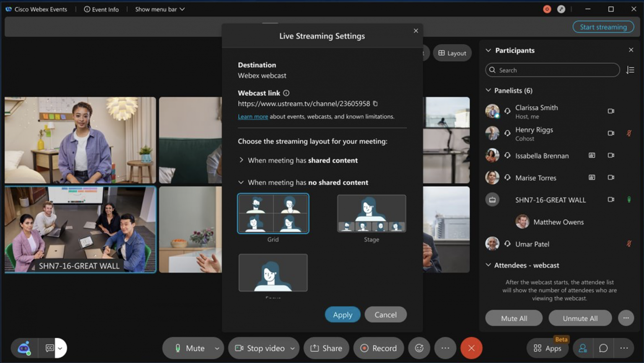Select the Stage streaming layout
644x363 pixels.
pos(371,213)
